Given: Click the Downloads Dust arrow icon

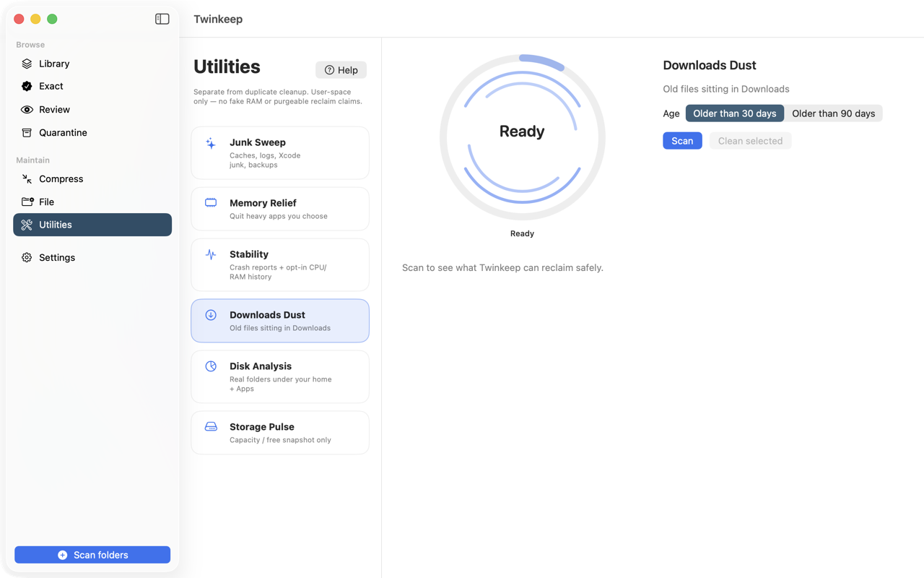Looking at the screenshot, I should [211, 315].
